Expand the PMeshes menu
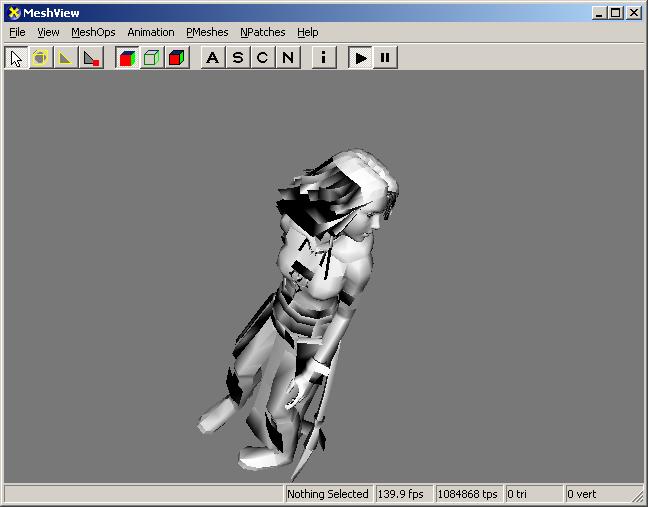 pyautogui.click(x=207, y=32)
